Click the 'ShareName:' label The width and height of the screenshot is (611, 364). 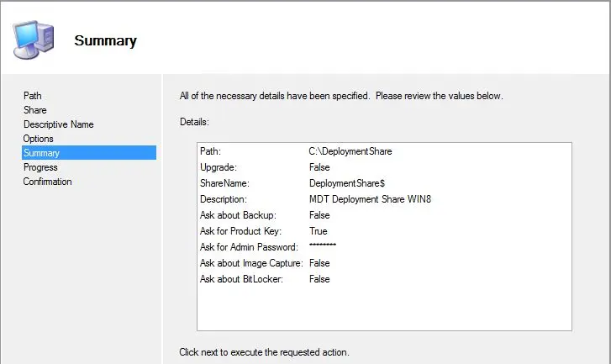coord(224,183)
